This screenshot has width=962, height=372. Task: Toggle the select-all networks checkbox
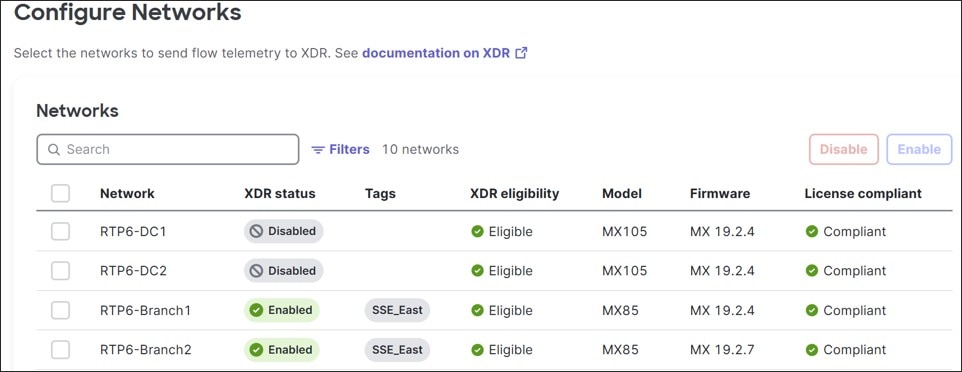[60, 193]
